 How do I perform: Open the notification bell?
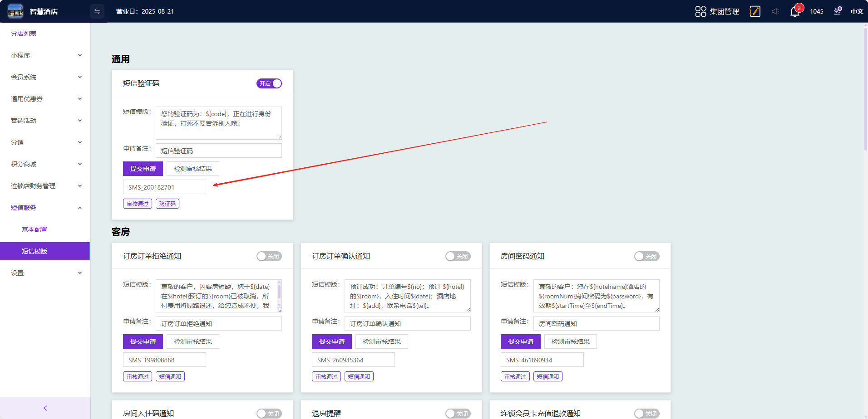pyautogui.click(x=795, y=12)
